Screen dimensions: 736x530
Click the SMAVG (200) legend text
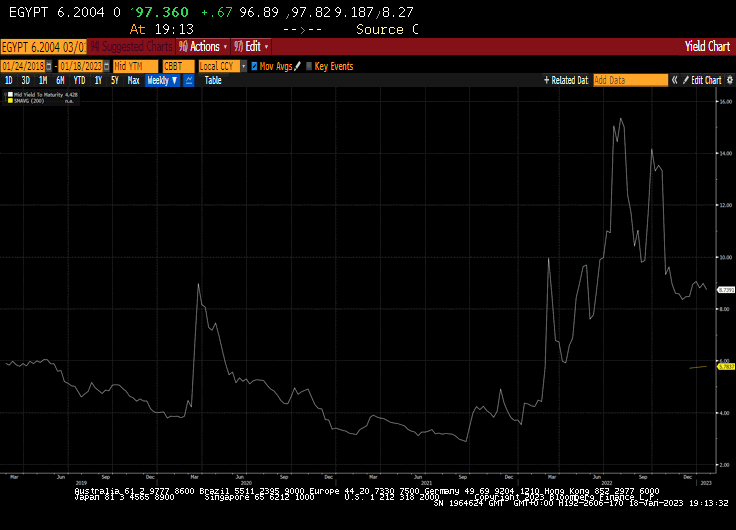click(x=29, y=100)
